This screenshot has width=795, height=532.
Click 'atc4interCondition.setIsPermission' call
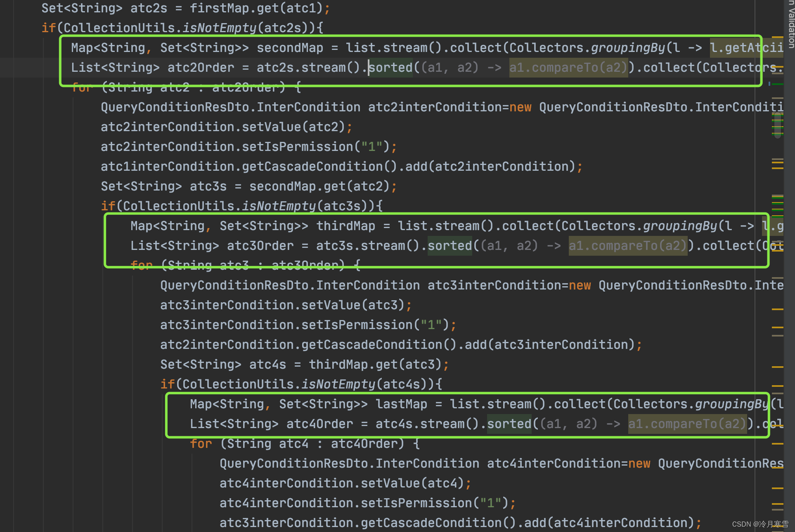368,503
